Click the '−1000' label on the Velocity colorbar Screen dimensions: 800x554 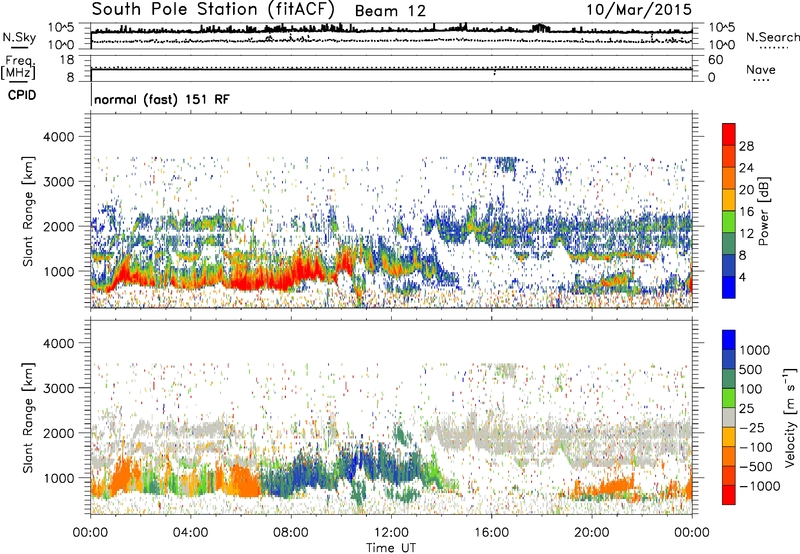(x=760, y=486)
